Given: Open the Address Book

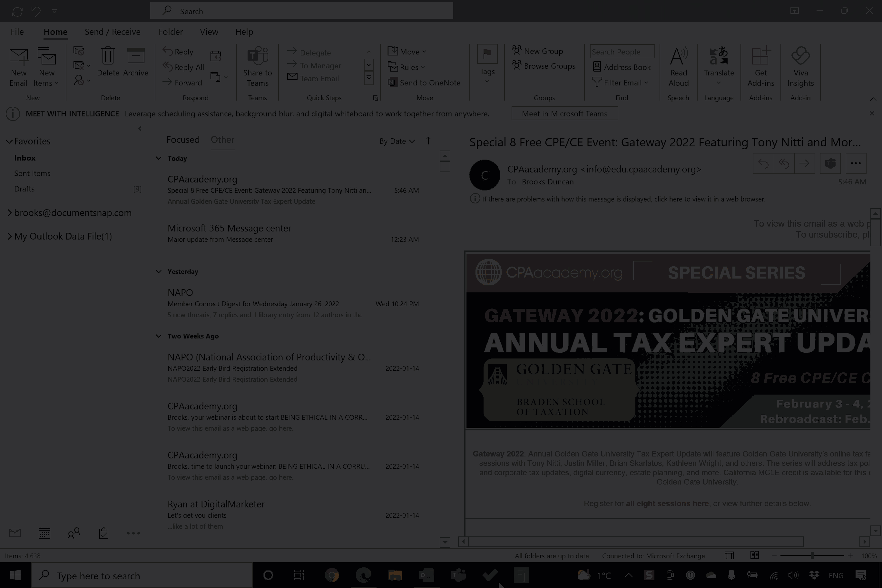Looking at the screenshot, I should pos(622,67).
